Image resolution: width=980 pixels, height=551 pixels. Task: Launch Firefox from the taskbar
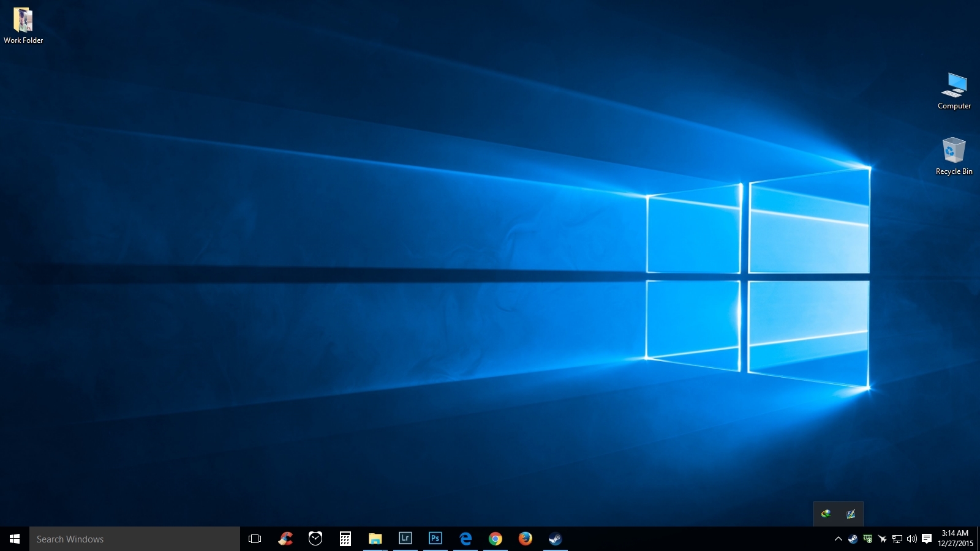click(x=526, y=539)
